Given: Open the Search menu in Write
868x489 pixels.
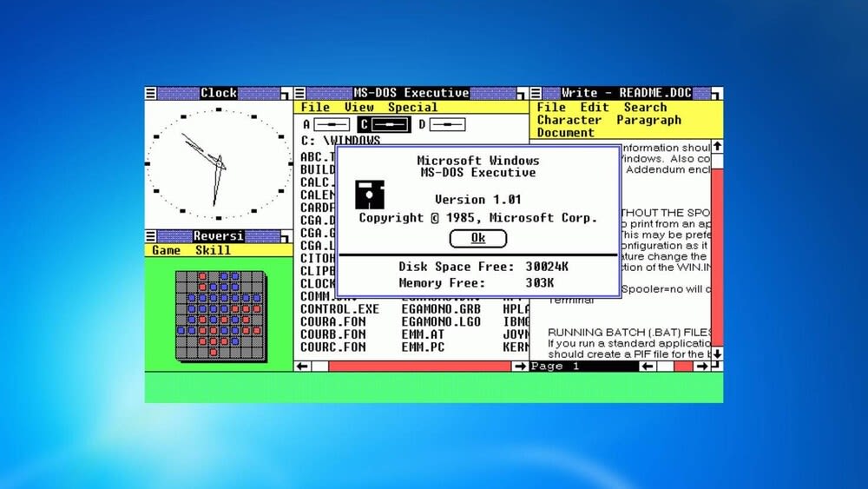Looking at the screenshot, I should 645,108.
